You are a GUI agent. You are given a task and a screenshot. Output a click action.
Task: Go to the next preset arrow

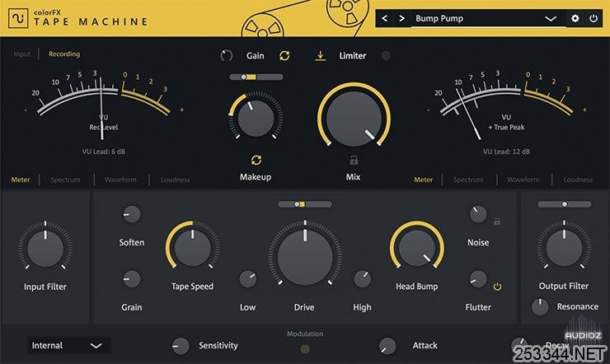[x=402, y=18]
